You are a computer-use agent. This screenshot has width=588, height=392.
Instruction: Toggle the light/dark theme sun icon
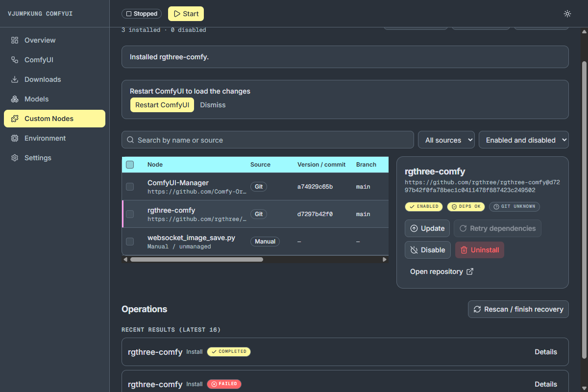567,14
